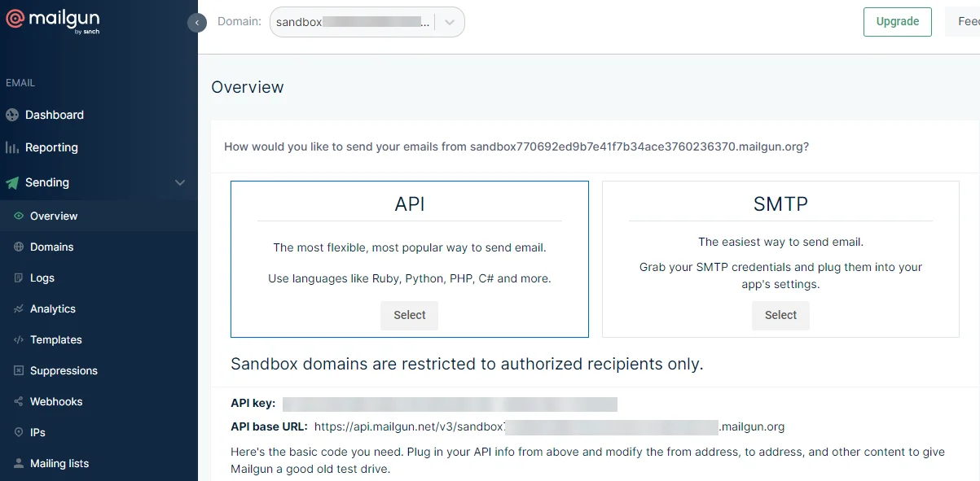Click the partially visible Feedback button
Image resolution: width=980 pixels, height=481 pixels.
pos(963,22)
